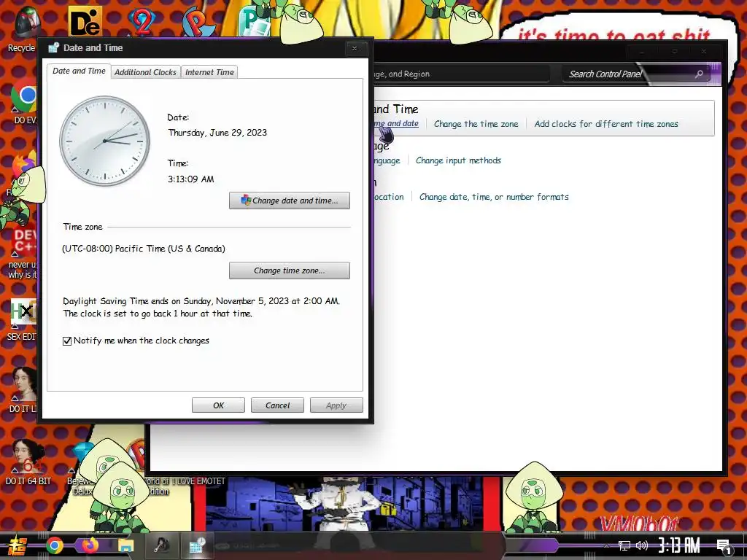Confirm the dialog with OK

click(218, 405)
